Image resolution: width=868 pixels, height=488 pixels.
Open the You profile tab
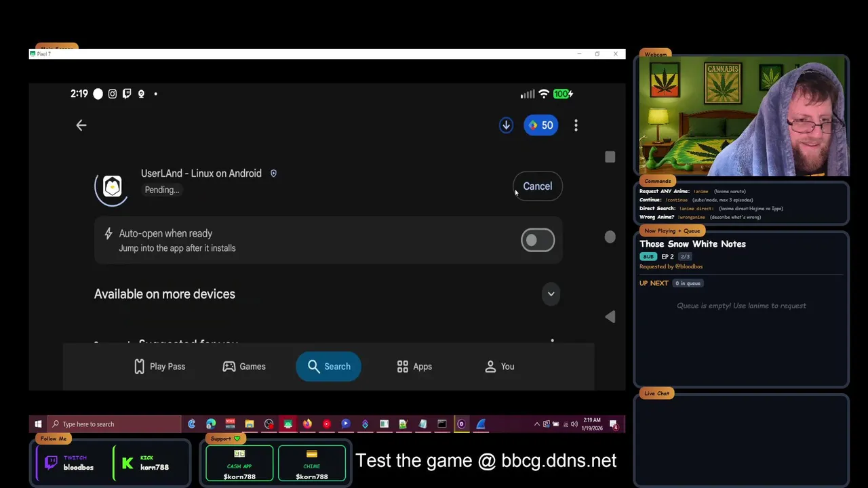pyautogui.click(x=499, y=367)
